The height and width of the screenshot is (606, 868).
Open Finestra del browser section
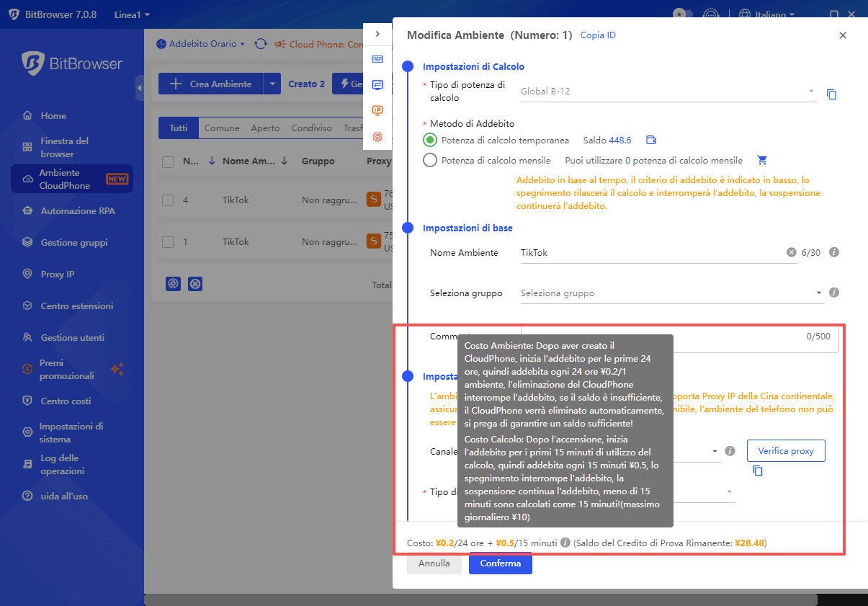pyautogui.click(x=64, y=147)
